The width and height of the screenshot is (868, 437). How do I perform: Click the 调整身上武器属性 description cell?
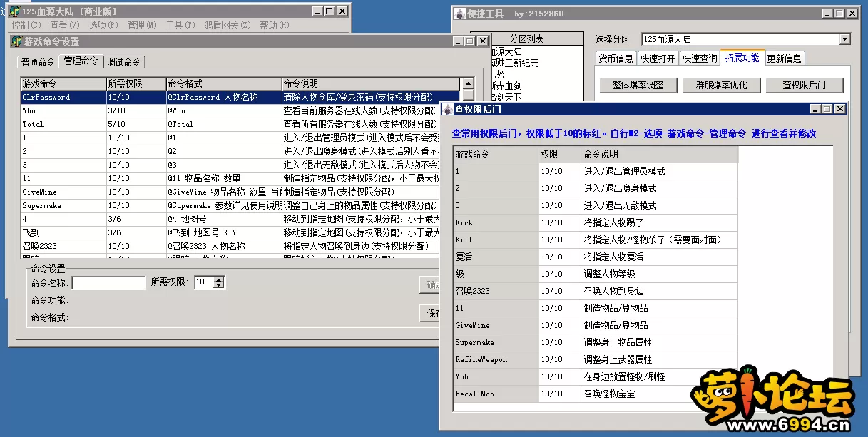[659, 359]
